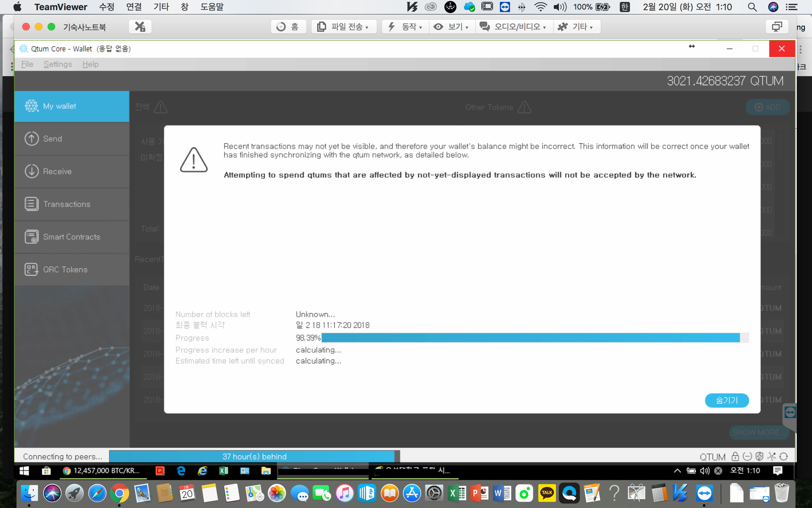Click the TeamViewer next monitor icon button
The height and width of the screenshot is (508, 812).
tap(777, 27)
